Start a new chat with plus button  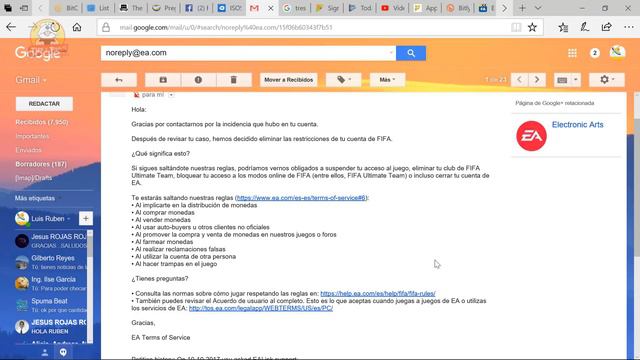tap(86, 218)
